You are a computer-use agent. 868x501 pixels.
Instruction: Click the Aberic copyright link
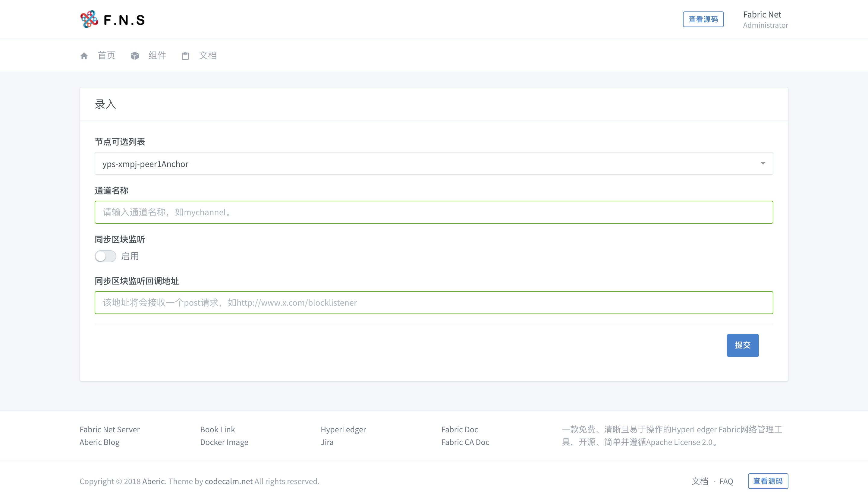coord(153,481)
